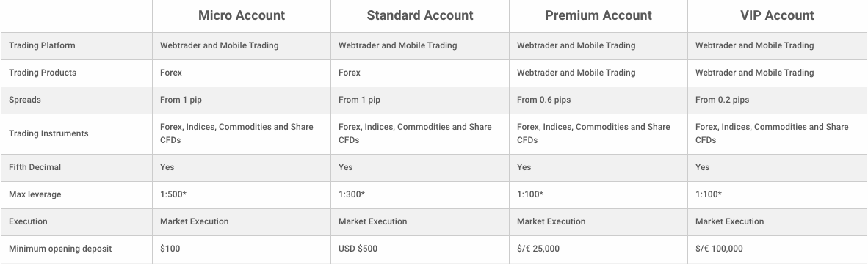Image resolution: width=868 pixels, height=264 pixels.
Task: Click the Trading Platform row label
Action: click(42, 45)
